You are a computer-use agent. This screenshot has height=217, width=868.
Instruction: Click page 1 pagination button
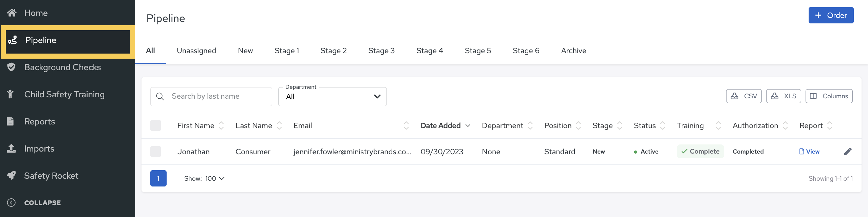(x=158, y=178)
